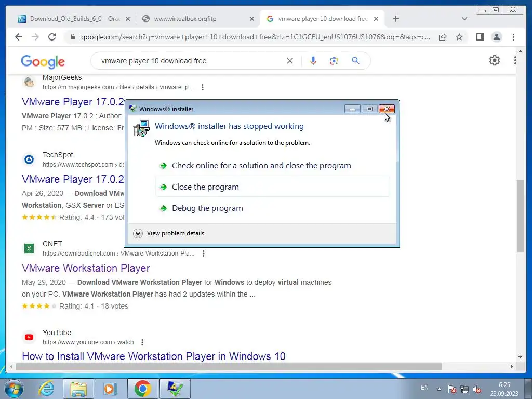Open the VMware Workstation Player CNET link
Screen dimensions: 532x399
(86, 268)
